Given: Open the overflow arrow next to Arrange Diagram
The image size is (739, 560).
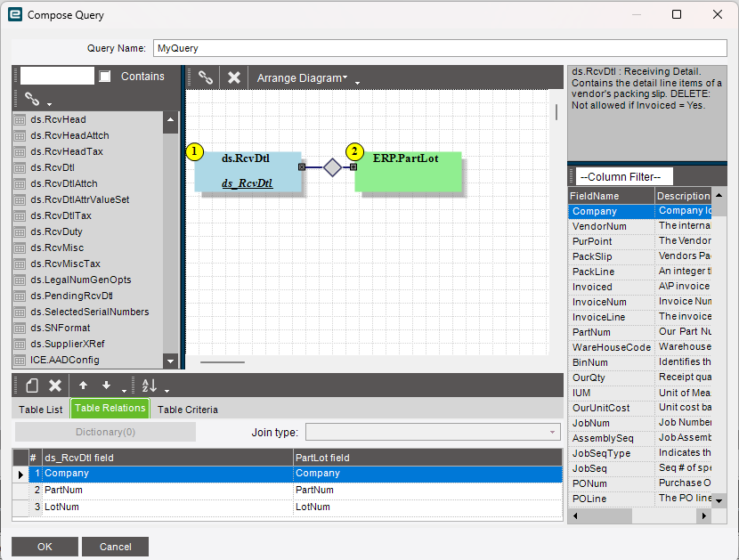Looking at the screenshot, I should pyautogui.click(x=357, y=83).
